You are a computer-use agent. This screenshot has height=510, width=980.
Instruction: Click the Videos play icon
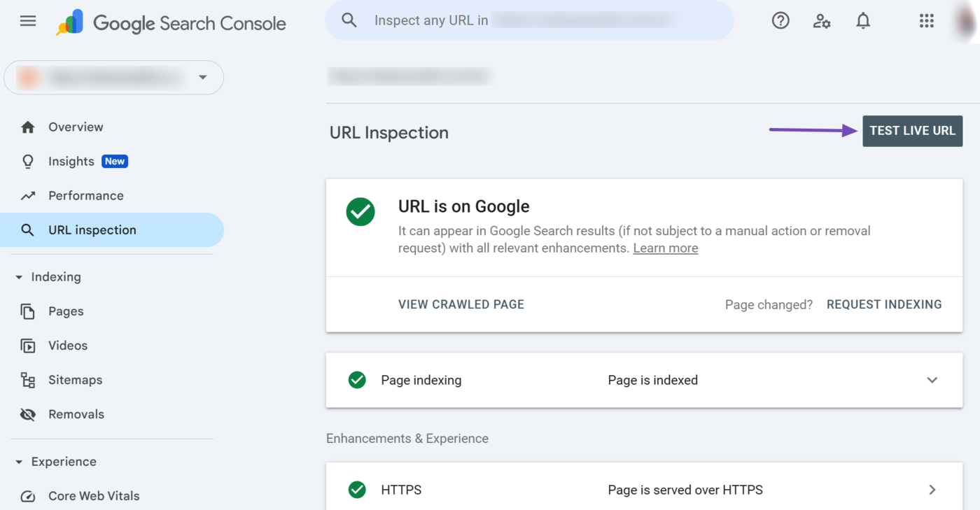pos(28,346)
